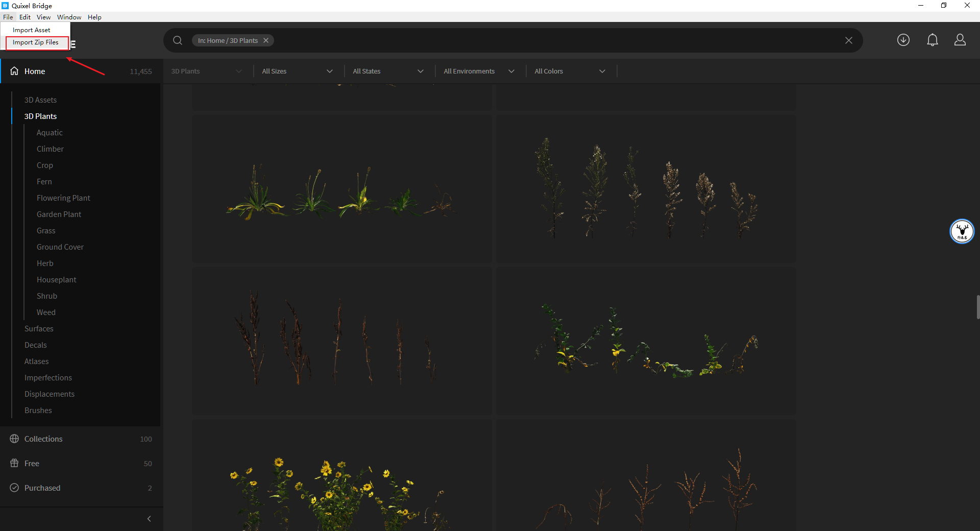Click the search magnifier icon

[x=178, y=40]
